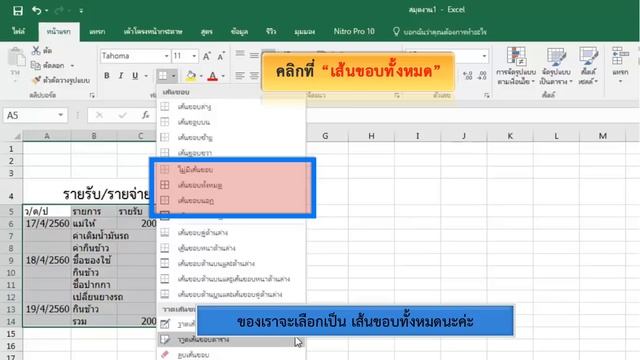Screen dimensions: 640x360
Task: Open the Name Box A5 dropdown
Action: point(60,115)
